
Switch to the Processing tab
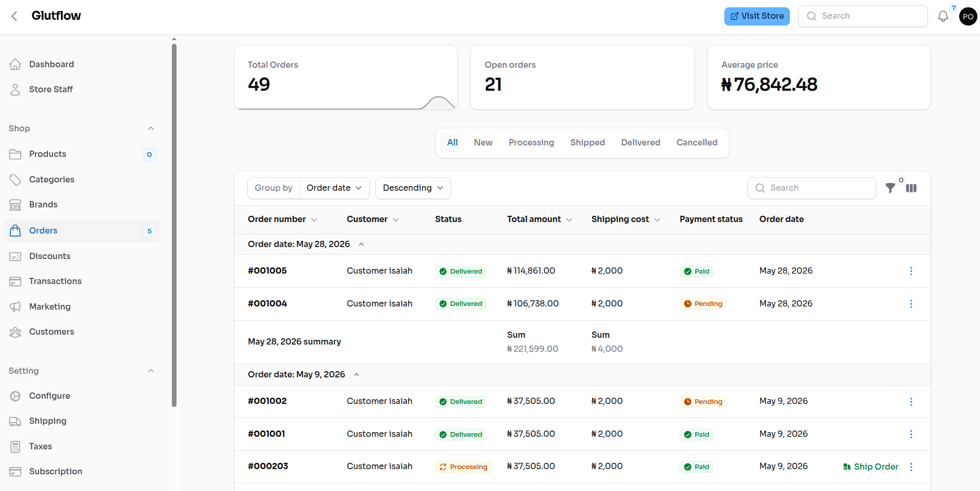(531, 143)
